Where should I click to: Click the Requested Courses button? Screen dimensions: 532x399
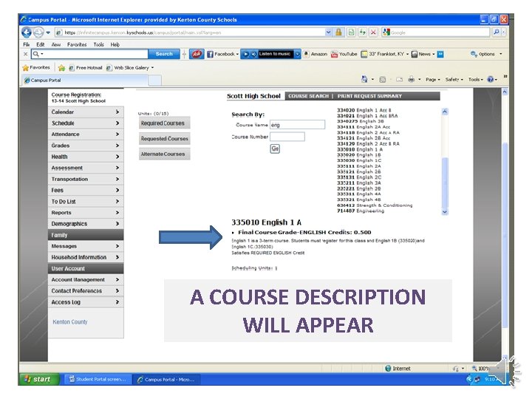pos(164,139)
